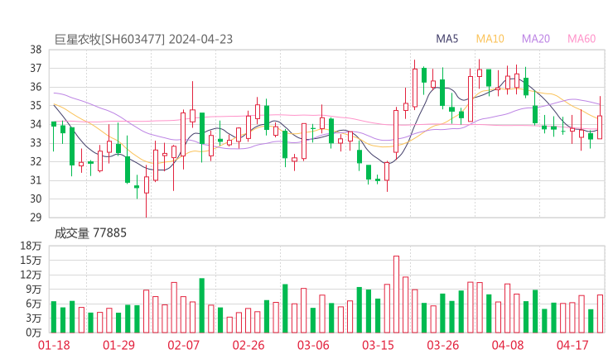Click the 04-17 date axis label
Screen dimensions: 613x364
tap(572, 345)
